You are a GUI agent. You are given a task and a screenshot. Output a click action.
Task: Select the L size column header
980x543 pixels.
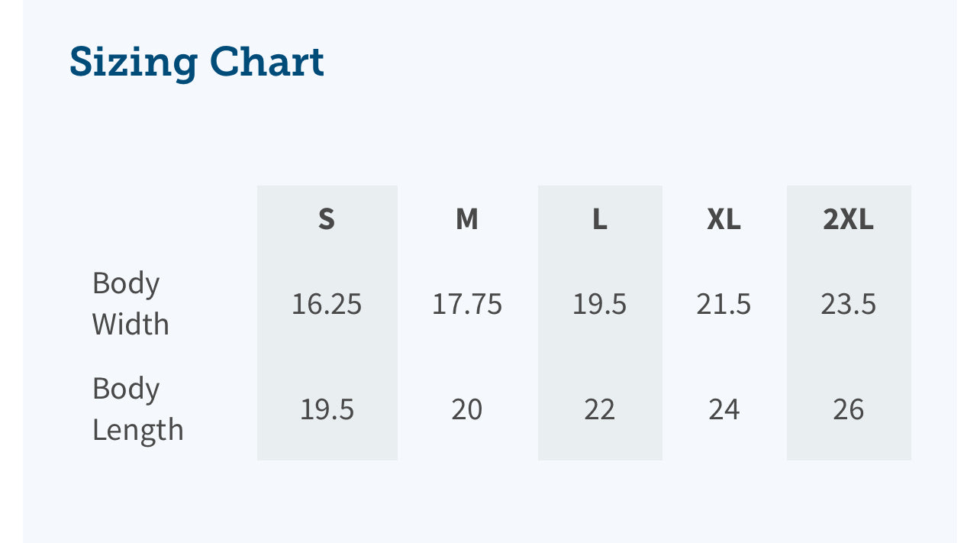tap(600, 220)
